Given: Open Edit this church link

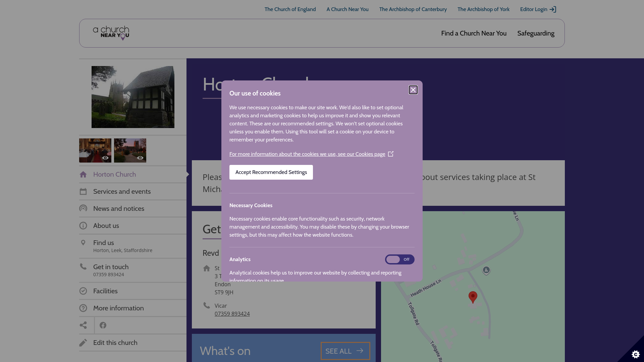Looking at the screenshot, I should [x=133, y=343].
